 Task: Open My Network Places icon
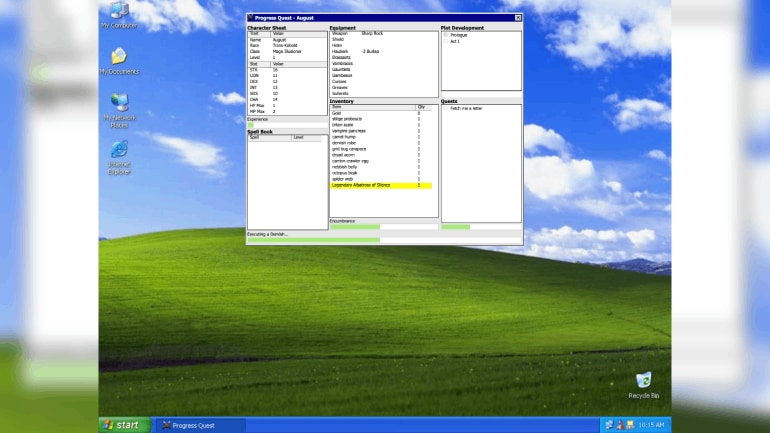(x=119, y=105)
